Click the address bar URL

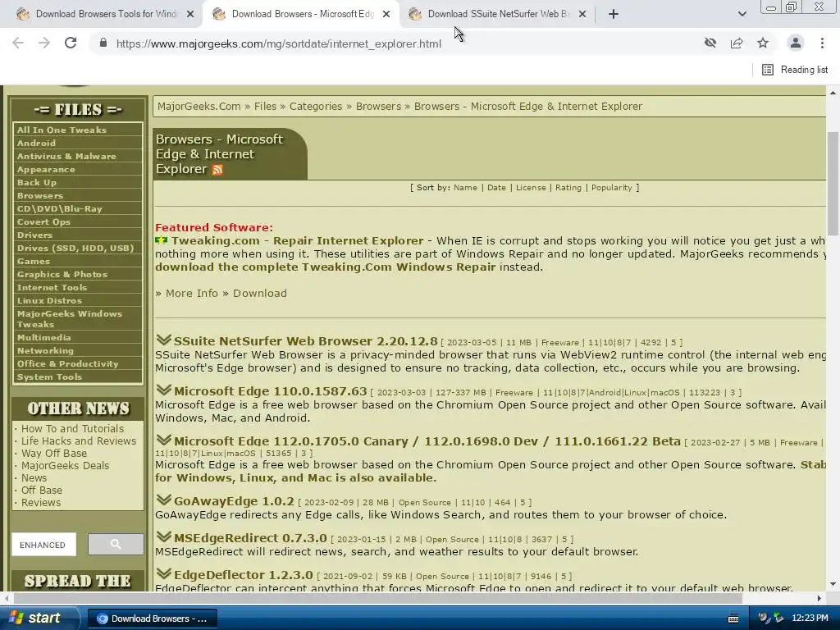coord(279,43)
